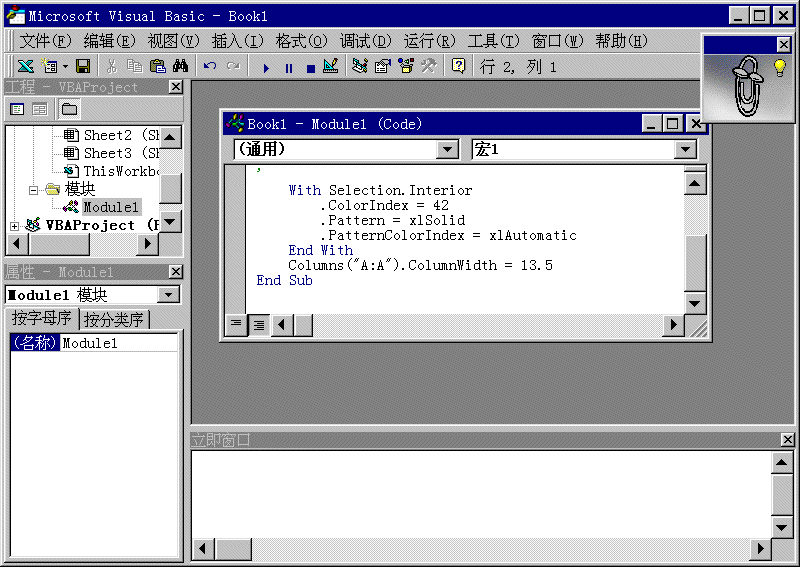The height and width of the screenshot is (567, 800).
Task: Click the Office Assistant paperclip
Action: [743, 84]
